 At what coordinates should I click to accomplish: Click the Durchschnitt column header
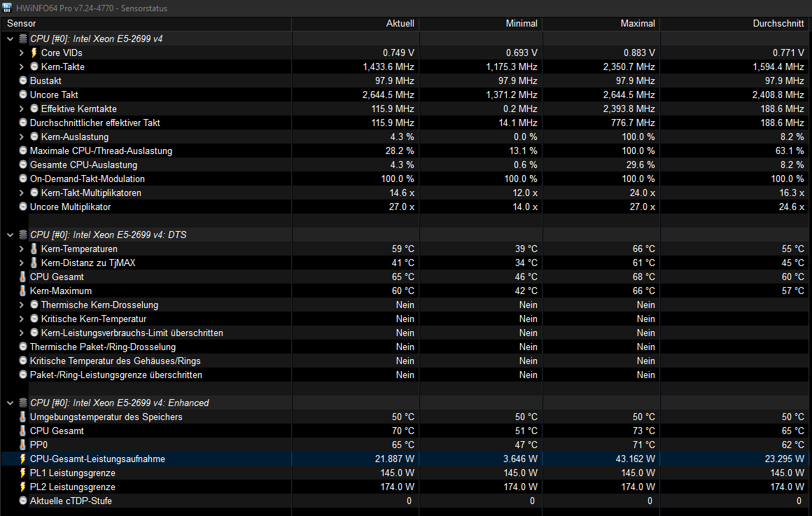[736, 23]
